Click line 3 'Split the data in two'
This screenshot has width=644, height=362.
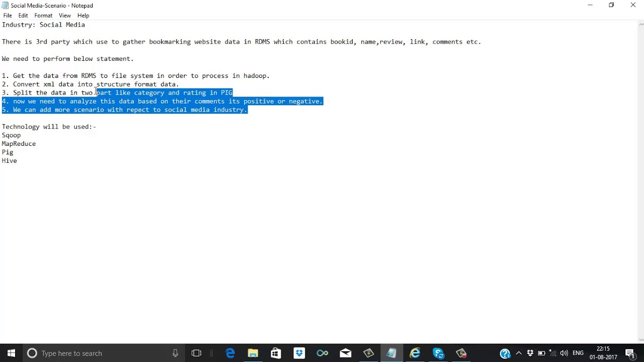point(117,93)
